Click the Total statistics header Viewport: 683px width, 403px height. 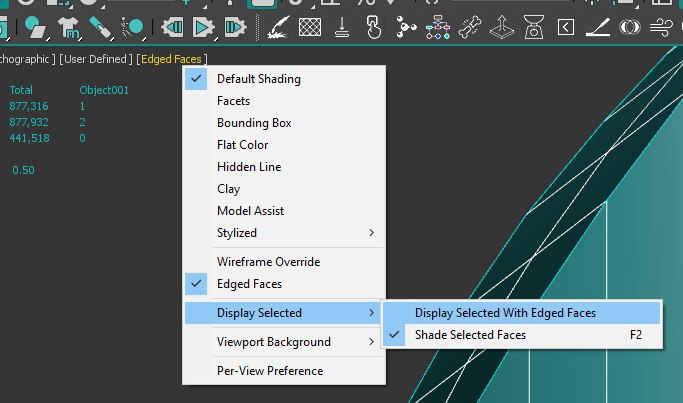(x=21, y=90)
